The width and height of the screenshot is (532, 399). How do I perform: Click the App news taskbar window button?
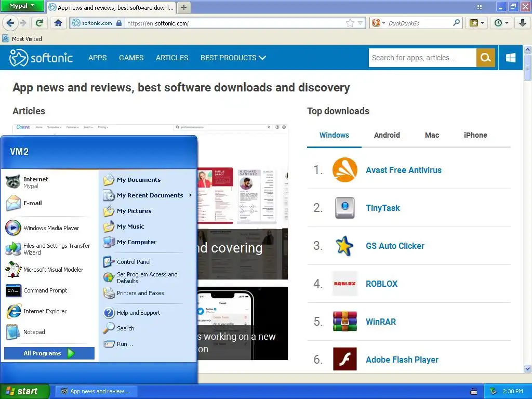(96, 391)
